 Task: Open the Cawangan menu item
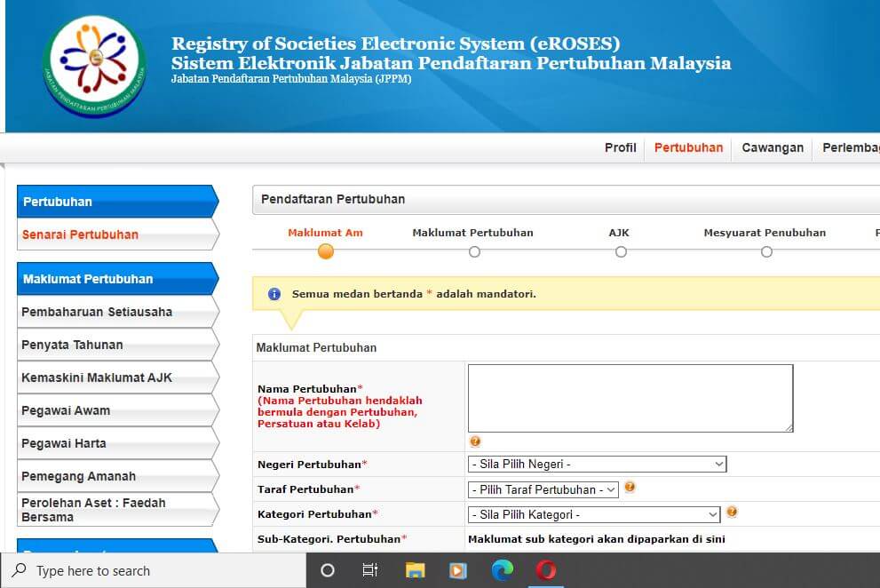click(x=772, y=148)
